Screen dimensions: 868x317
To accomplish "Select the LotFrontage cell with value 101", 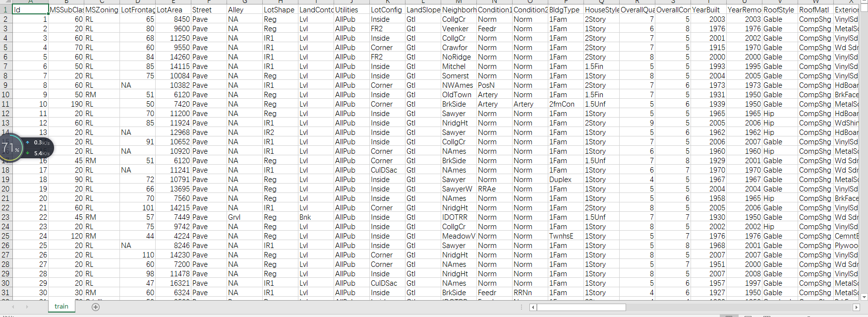I will tap(137, 208).
